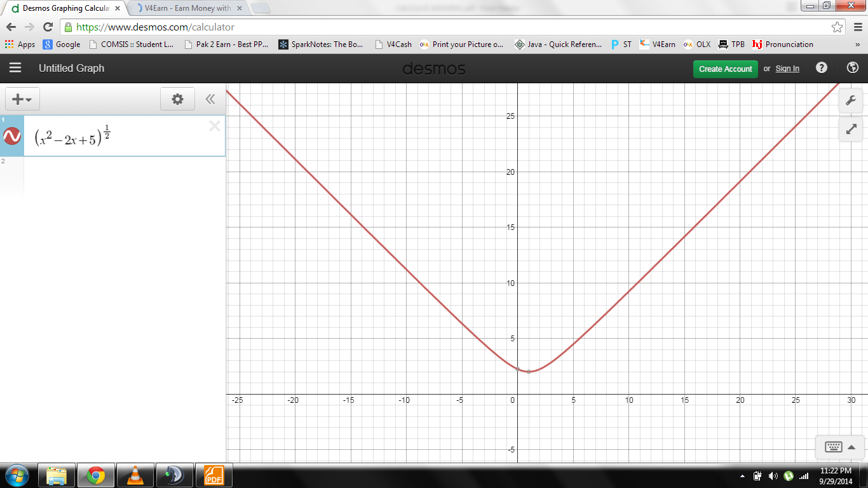Open the Windows Start menu

click(17, 475)
